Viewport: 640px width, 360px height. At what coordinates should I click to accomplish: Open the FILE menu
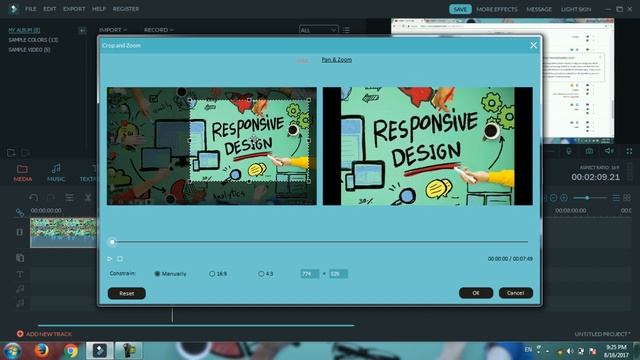[x=31, y=9]
